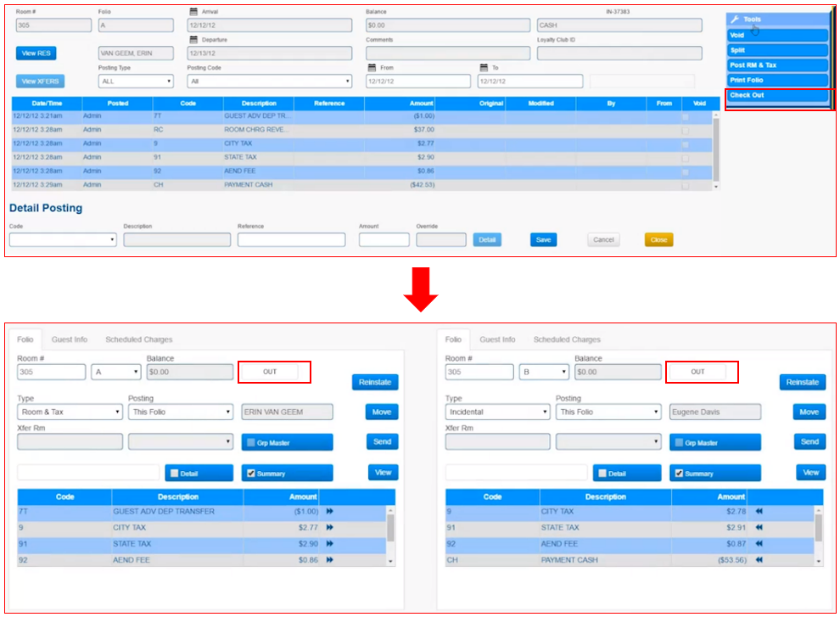The image size is (840, 617).
Task: Open the Type dropdown showing Incidental
Action: click(x=497, y=412)
